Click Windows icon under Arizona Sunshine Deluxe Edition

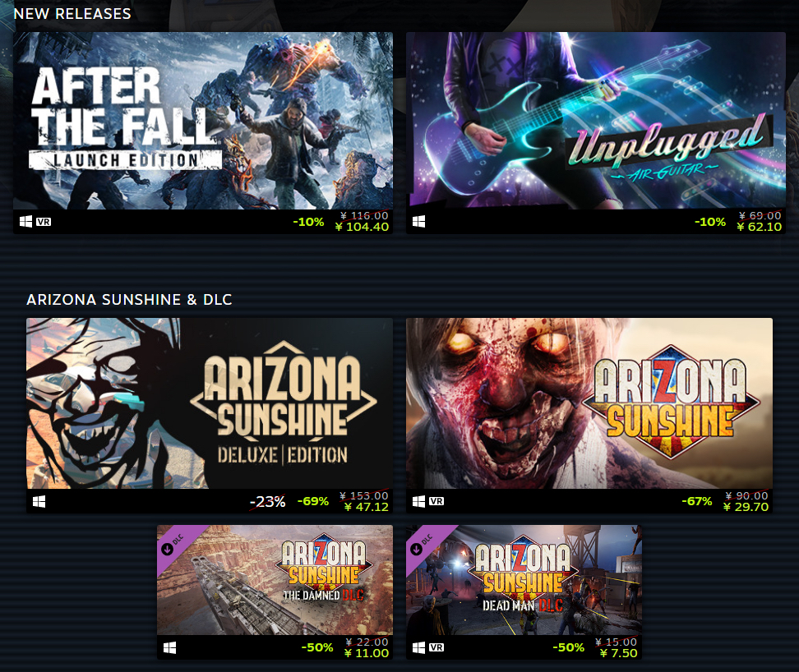(x=39, y=501)
